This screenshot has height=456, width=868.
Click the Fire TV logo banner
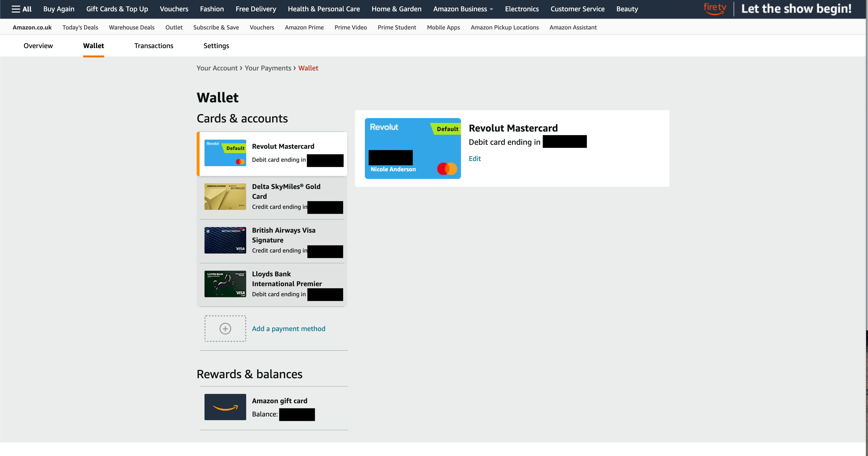pyautogui.click(x=715, y=9)
